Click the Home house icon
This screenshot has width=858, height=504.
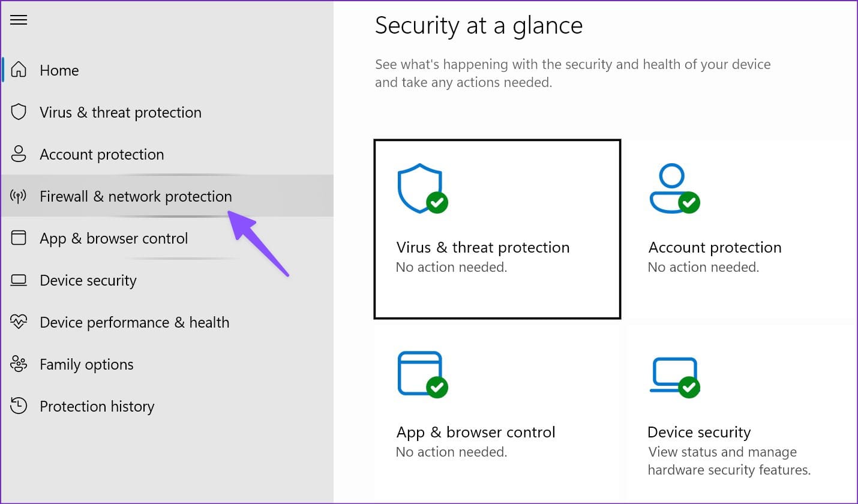coord(19,70)
